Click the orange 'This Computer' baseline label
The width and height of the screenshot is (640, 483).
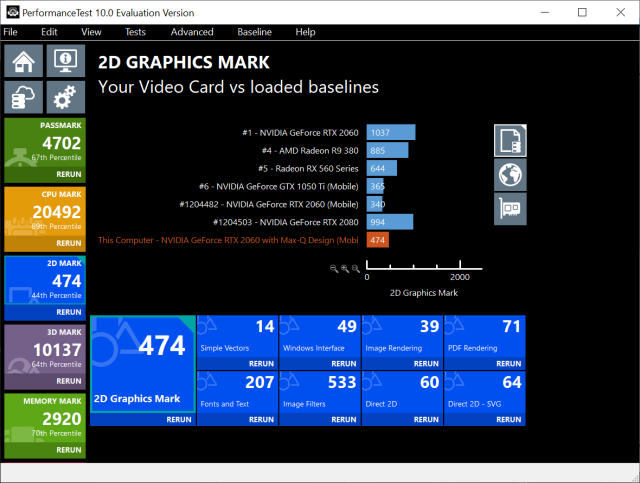coord(228,240)
